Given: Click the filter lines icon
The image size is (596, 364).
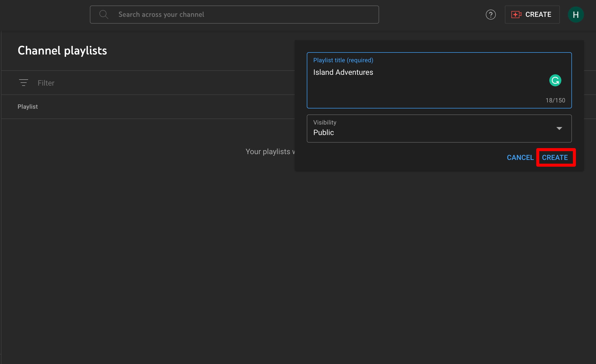Looking at the screenshot, I should pyautogui.click(x=24, y=83).
